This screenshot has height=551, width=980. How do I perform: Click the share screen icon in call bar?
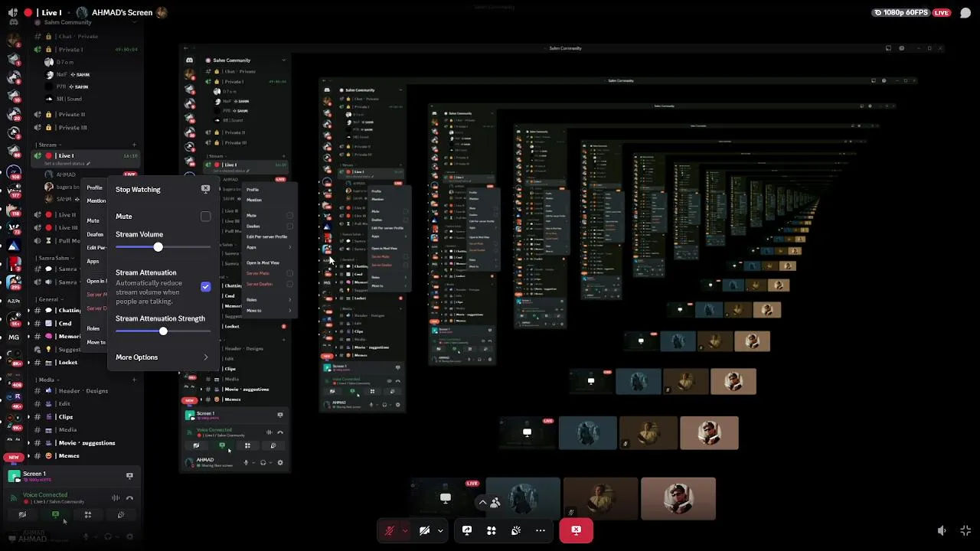[467, 530]
